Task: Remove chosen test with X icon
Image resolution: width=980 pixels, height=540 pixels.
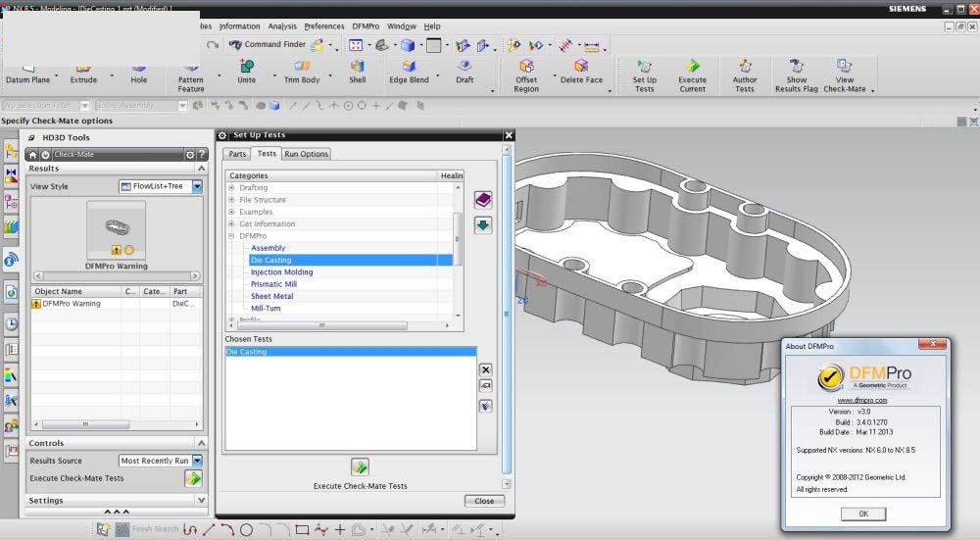Action: [486, 369]
